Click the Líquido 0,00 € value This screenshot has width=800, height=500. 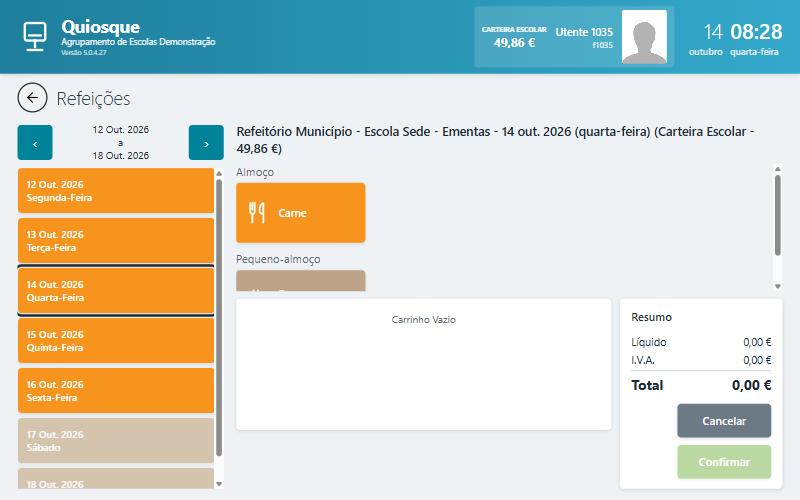click(757, 342)
